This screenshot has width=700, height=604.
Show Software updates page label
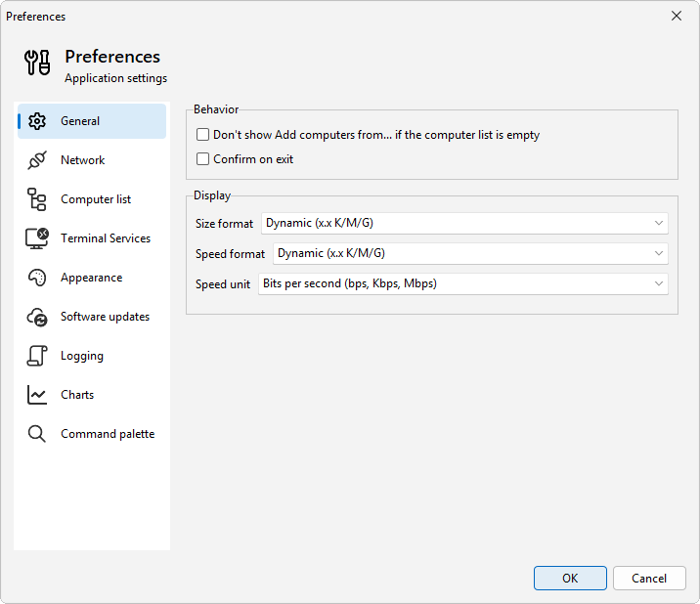(105, 317)
